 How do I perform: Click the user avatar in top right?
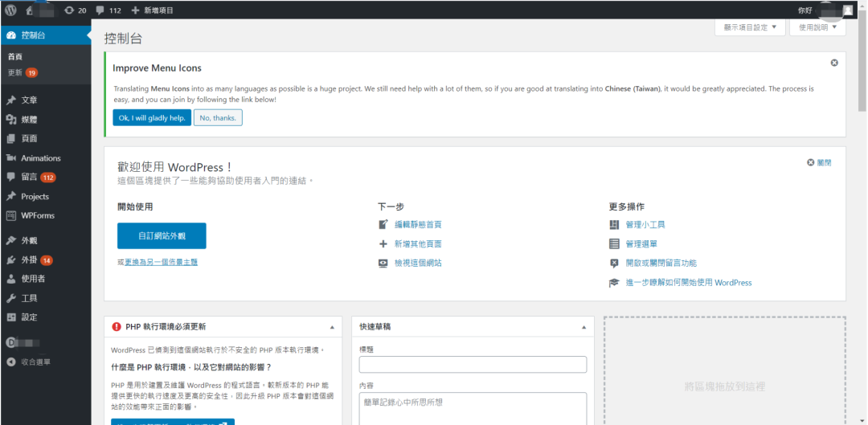coord(848,10)
